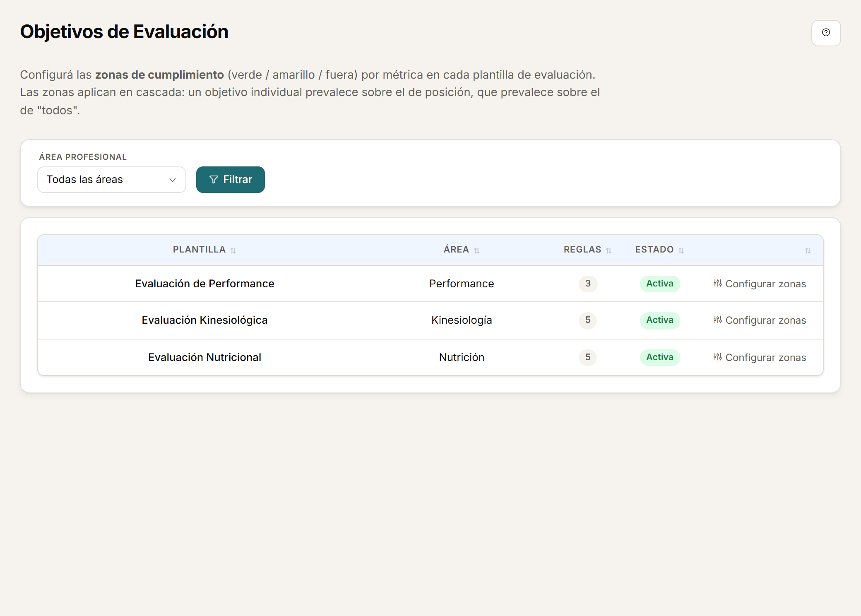The width and height of the screenshot is (861, 616).
Task: Click the REGLAS column header text
Action: 582,250
